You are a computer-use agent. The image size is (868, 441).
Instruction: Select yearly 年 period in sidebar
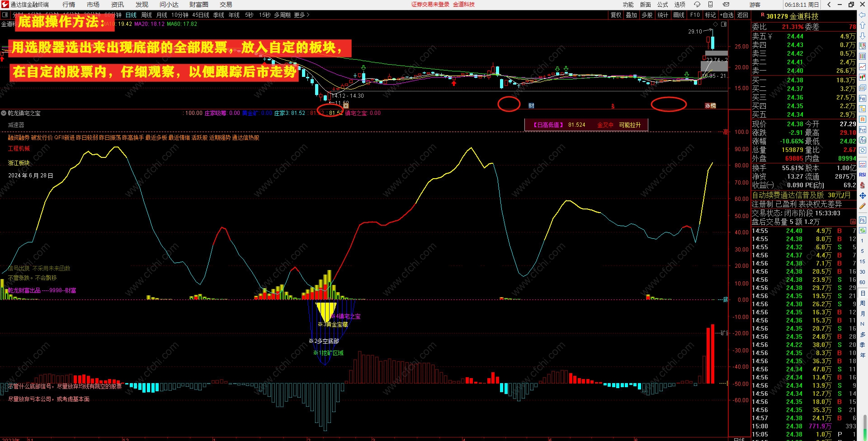[x=863, y=355]
